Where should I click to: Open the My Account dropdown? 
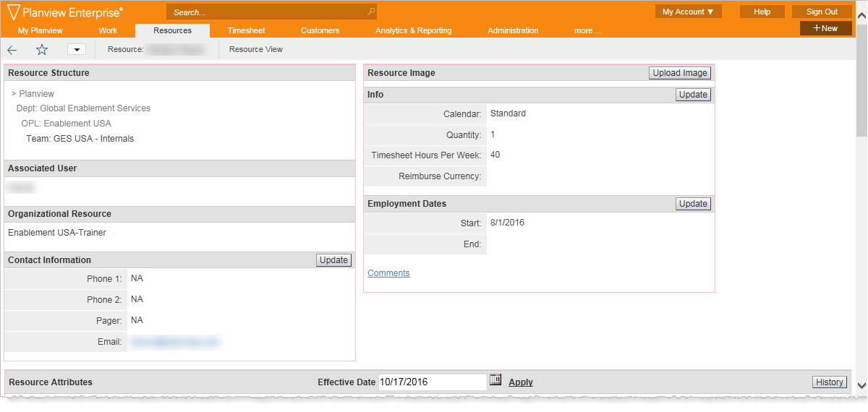(x=689, y=12)
